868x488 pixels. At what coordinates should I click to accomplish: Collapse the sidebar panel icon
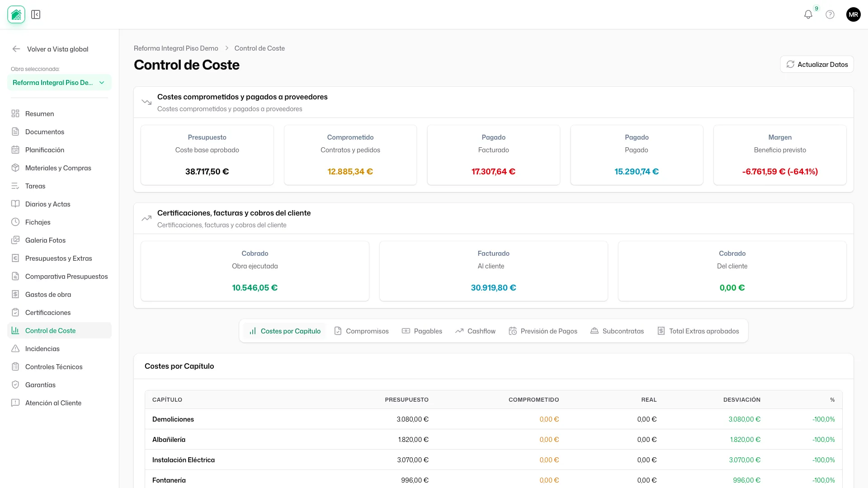[x=36, y=14]
